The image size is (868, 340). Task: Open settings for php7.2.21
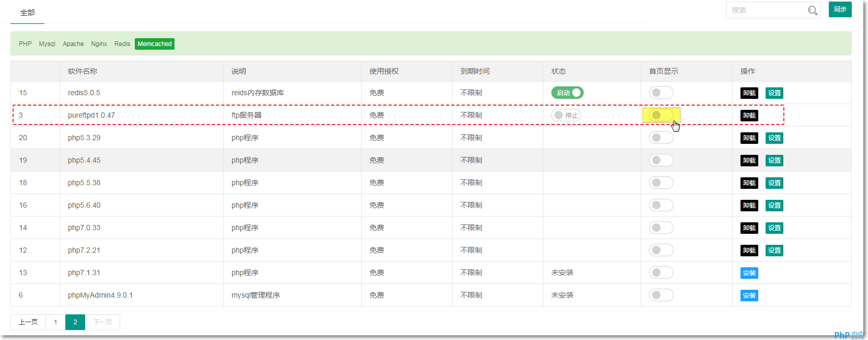[x=774, y=251]
